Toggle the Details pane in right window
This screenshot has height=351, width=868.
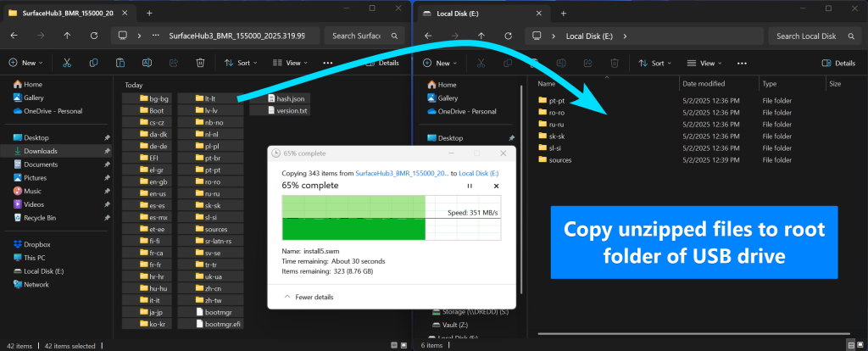(x=838, y=63)
